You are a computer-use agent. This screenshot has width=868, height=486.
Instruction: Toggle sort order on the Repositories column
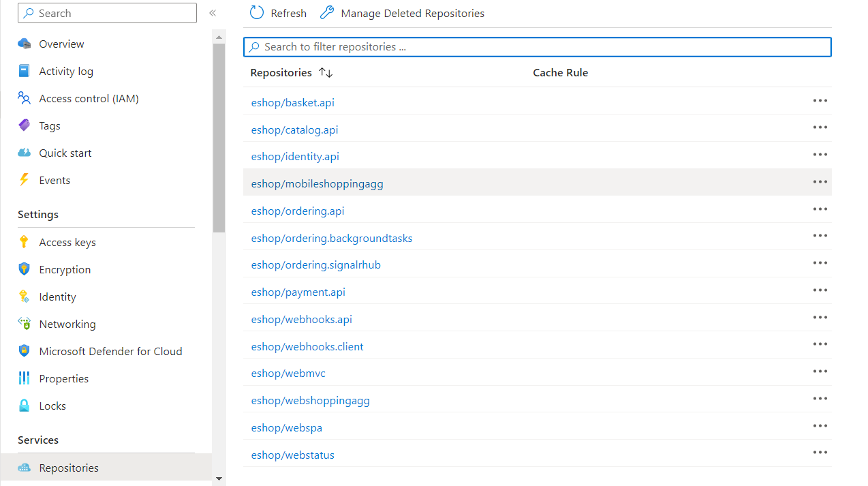[325, 72]
